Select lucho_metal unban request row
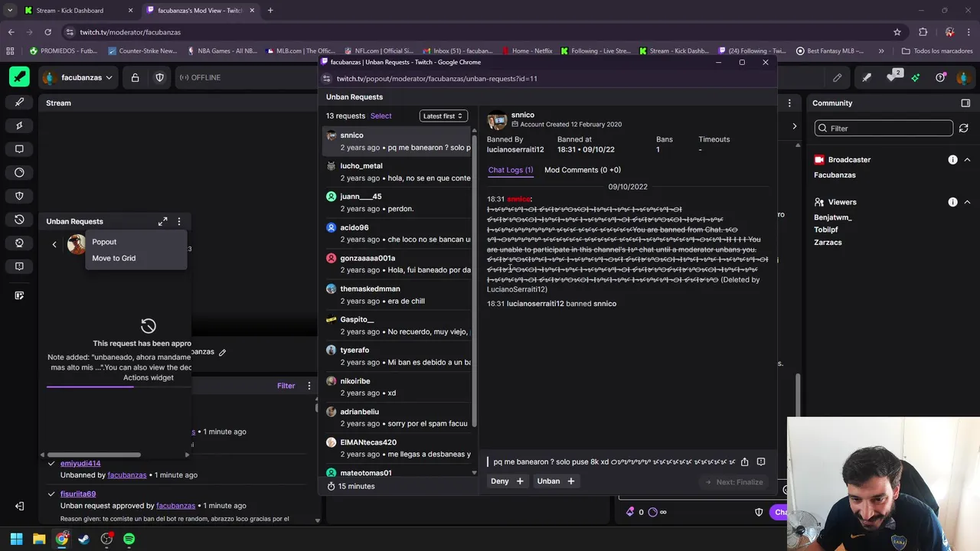Viewport: 980px width, 551px height. [x=397, y=171]
